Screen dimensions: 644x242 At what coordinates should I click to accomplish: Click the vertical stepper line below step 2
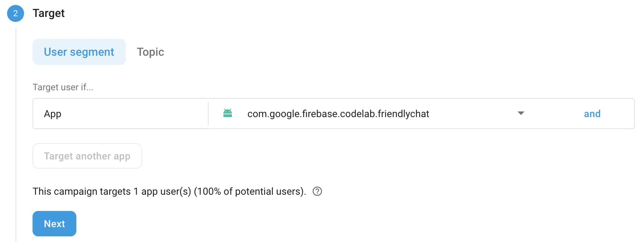tap(16, 134)
